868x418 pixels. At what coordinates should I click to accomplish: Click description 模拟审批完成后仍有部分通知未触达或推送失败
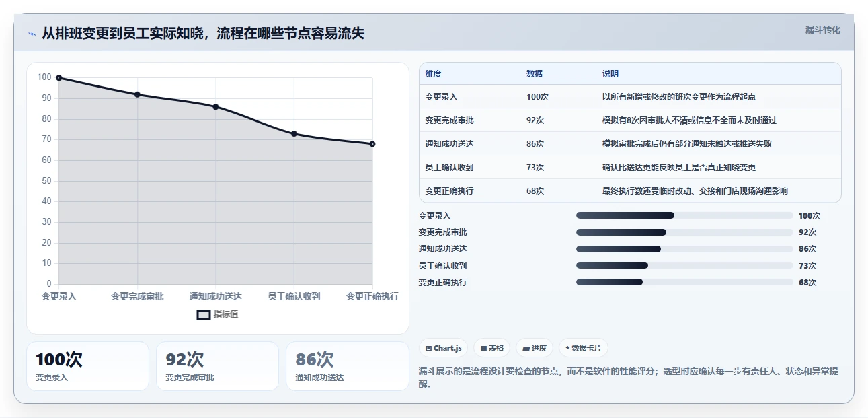pyautogui.click(x=687, y=144)
